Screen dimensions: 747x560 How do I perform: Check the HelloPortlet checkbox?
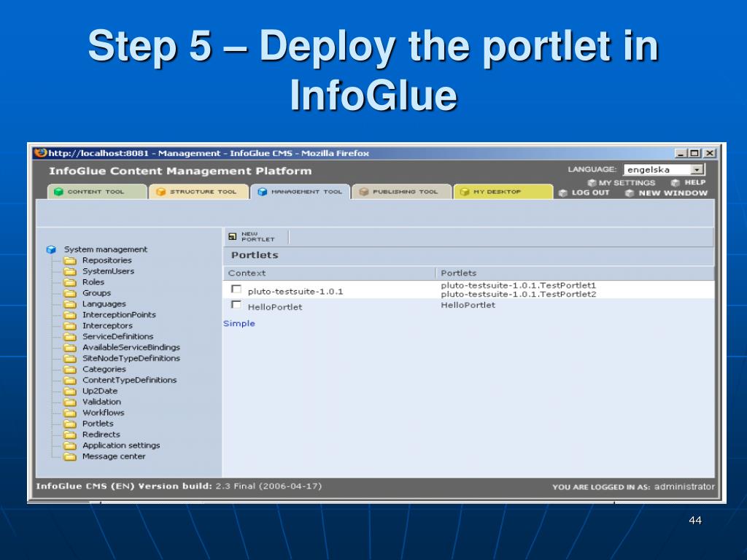(236, 305)
